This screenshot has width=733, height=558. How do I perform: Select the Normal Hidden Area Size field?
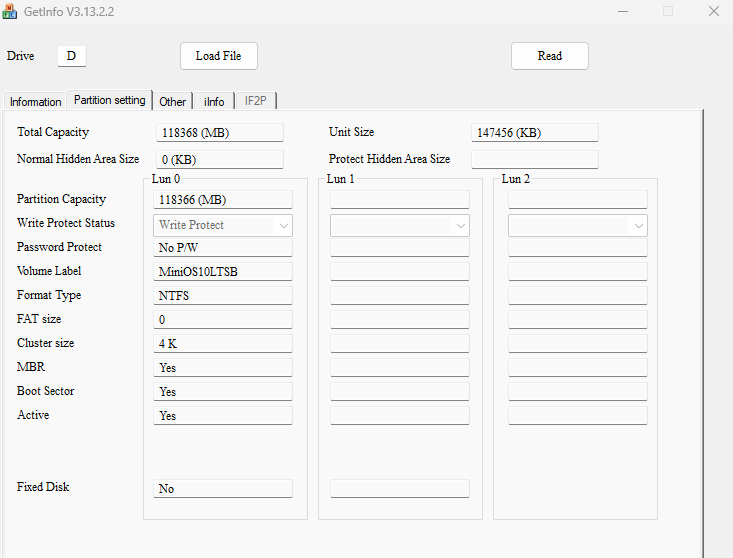click(220, 159)
